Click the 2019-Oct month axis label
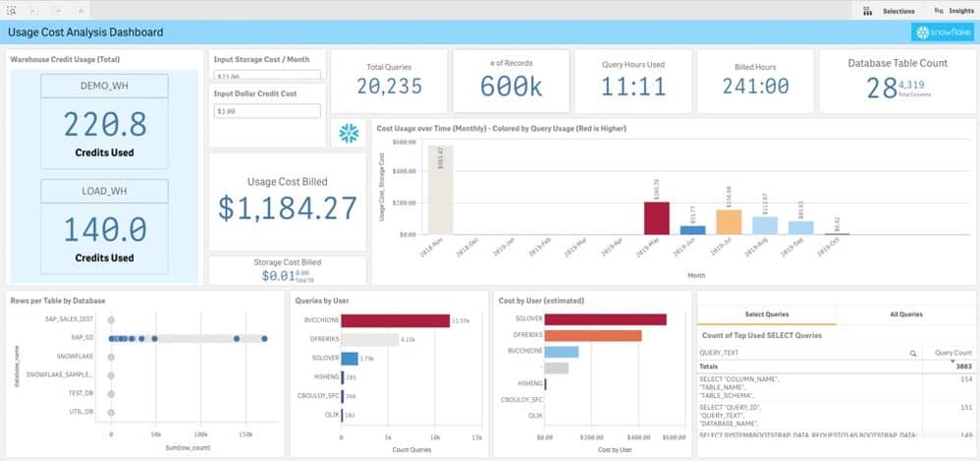This screenshot has height=461, width=980. 831,249
